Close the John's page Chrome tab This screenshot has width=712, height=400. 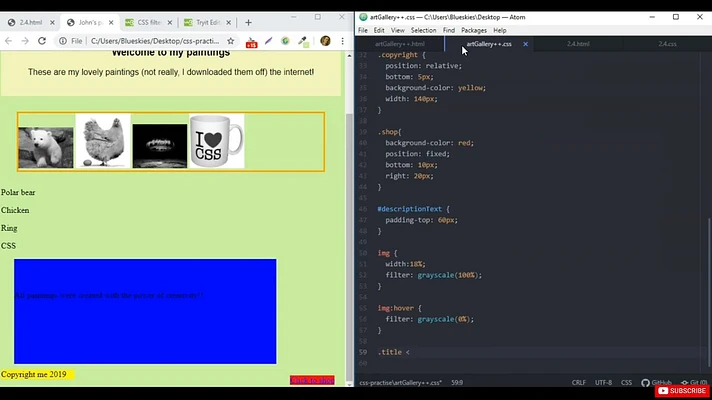coord(111,22)
